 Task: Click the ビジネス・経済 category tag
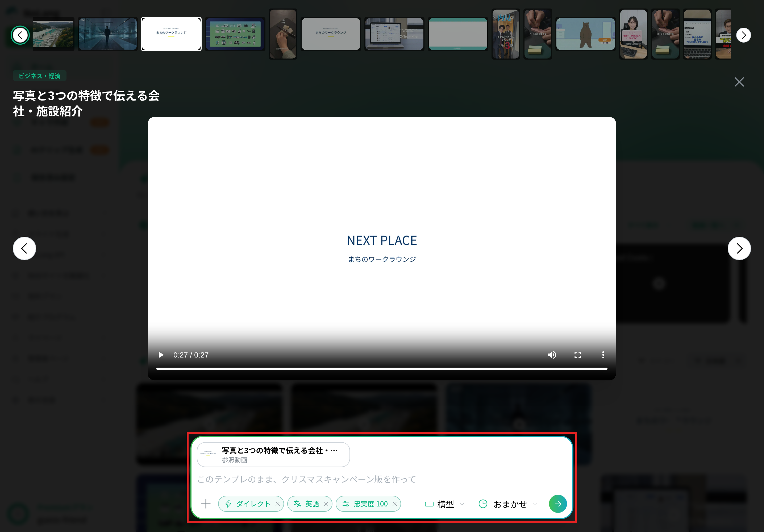coord(39,76)
